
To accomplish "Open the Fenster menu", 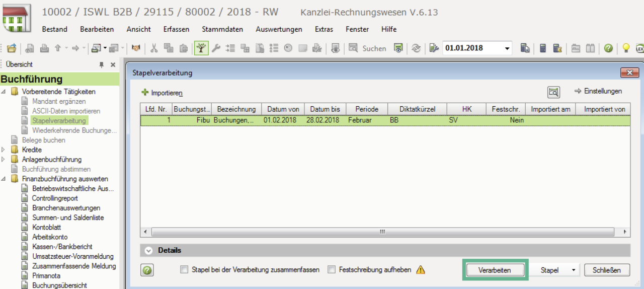I will click(x=357, y=29).
